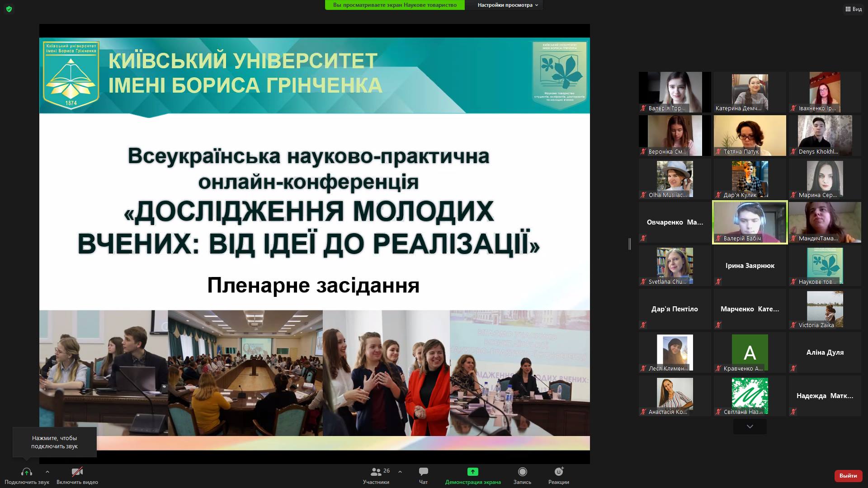Image resolution: width=868 pixels, height=488 pixels.
Task: Click muted mic icon on Надежда Матк... tile
Action: coord(793,412)
